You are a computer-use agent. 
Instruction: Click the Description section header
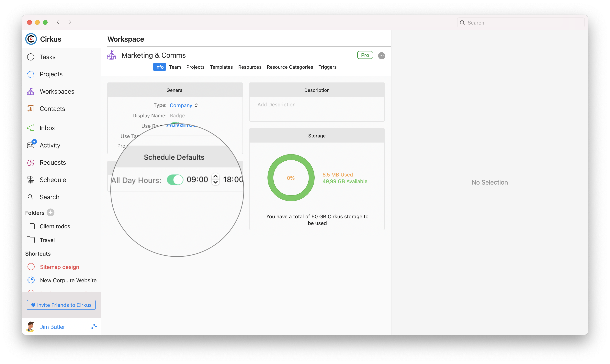(x=317, y=90)
